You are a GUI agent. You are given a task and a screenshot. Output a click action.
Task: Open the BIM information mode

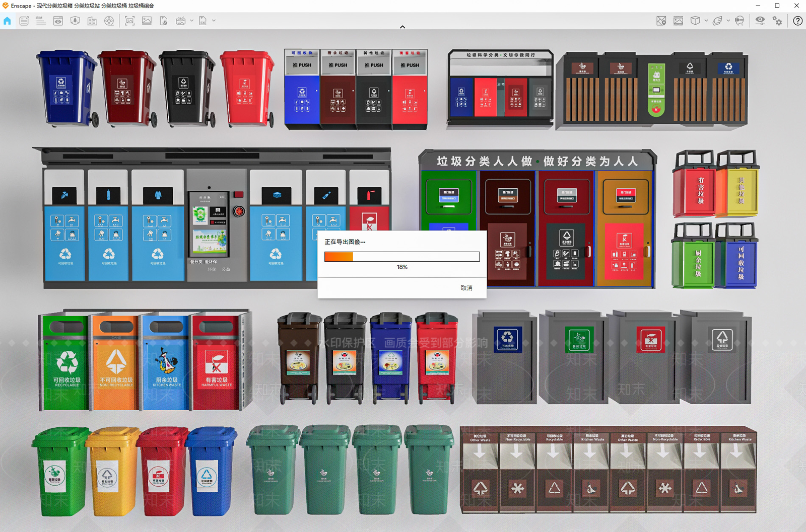pos(41,21)
